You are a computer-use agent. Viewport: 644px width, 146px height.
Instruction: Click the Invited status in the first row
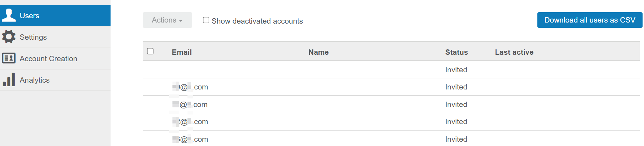tap(456, 70)
